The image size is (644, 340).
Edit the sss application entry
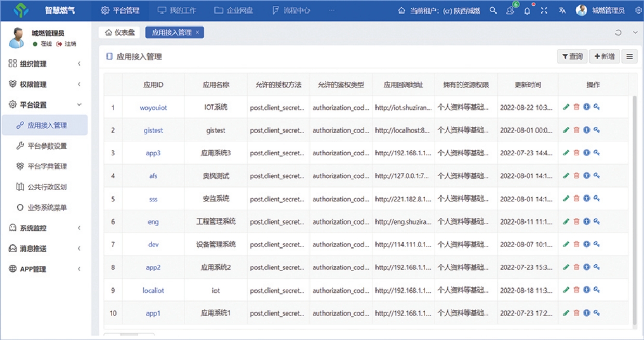pyautogui.click(x=566, y=199)
